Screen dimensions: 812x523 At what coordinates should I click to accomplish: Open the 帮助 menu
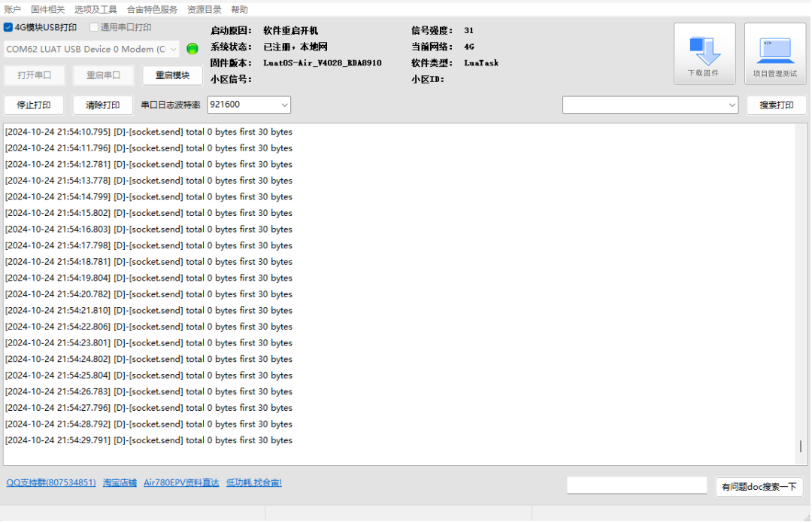pos(239,9)
